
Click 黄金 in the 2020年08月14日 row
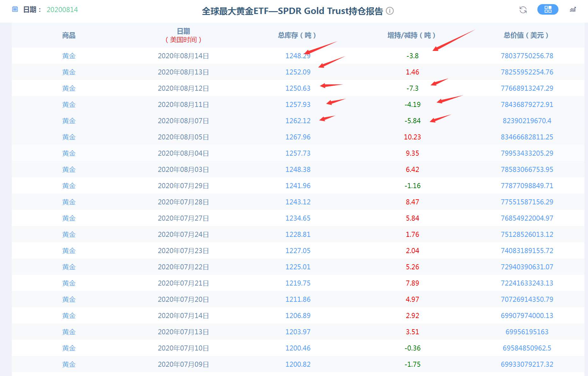click(69, 56)
